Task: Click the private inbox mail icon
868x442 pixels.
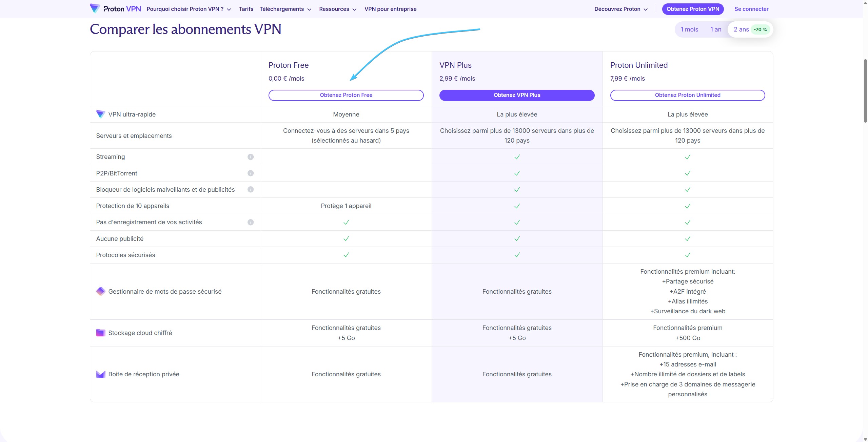Action: tap(101, 374)
